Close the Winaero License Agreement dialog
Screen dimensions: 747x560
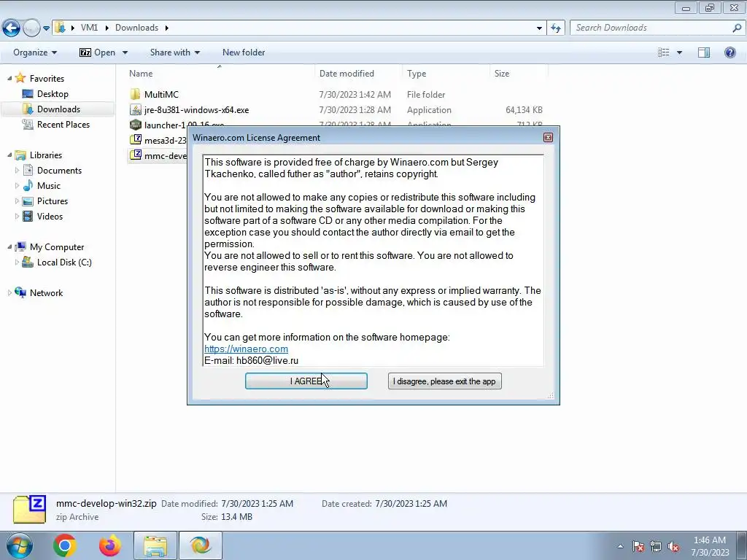548,138
